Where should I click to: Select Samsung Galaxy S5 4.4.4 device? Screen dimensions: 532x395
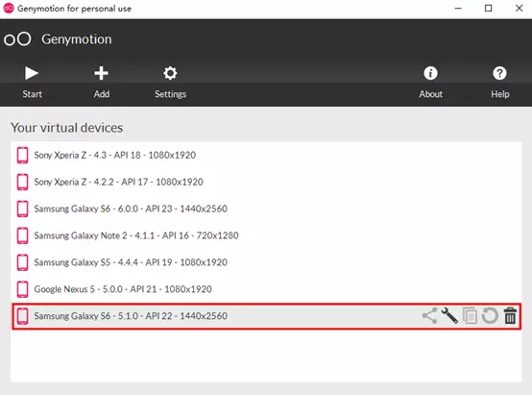click(x=266, y=262)
